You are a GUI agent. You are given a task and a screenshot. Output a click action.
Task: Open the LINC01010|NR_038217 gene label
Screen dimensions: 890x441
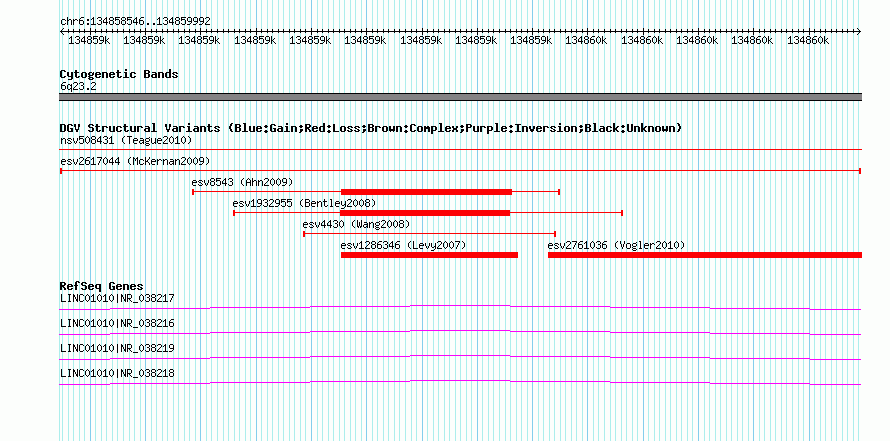(117, 298)
